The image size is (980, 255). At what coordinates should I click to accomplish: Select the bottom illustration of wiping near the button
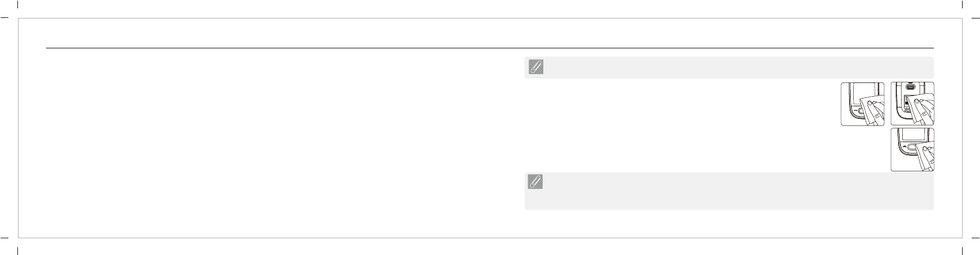click(x=912, y=150)
